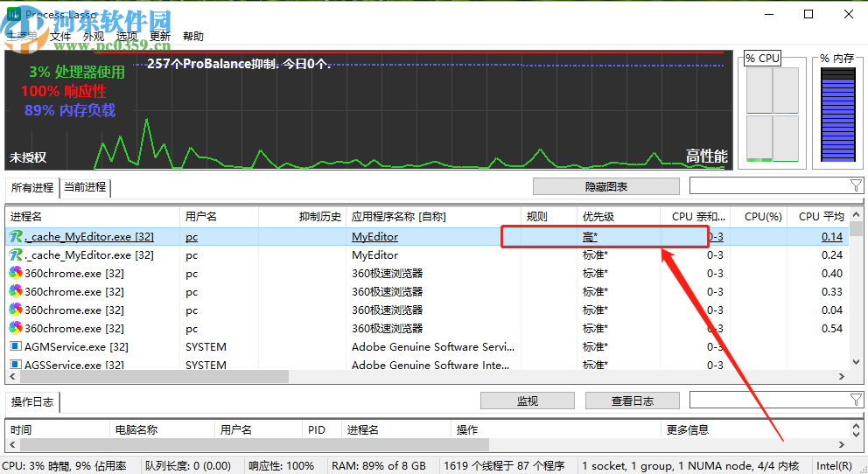Click the AGMService.exe process icon
The height and width of the screenshot is (474, 868).
(x=16, y=346)
